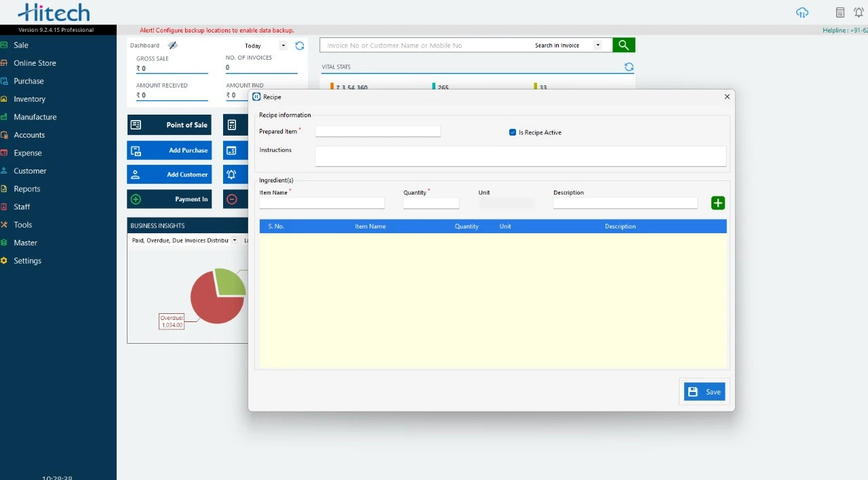This screenshot has height=480, width=868.
Task: Save the recipe
Action: pos(705,392)
